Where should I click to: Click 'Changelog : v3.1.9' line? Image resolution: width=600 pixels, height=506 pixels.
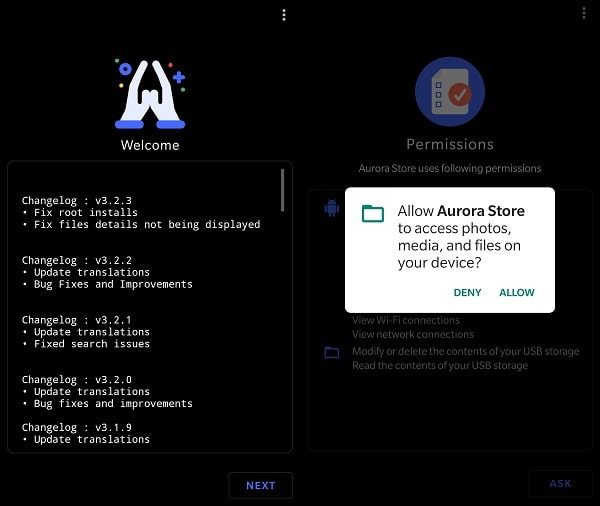77,427
